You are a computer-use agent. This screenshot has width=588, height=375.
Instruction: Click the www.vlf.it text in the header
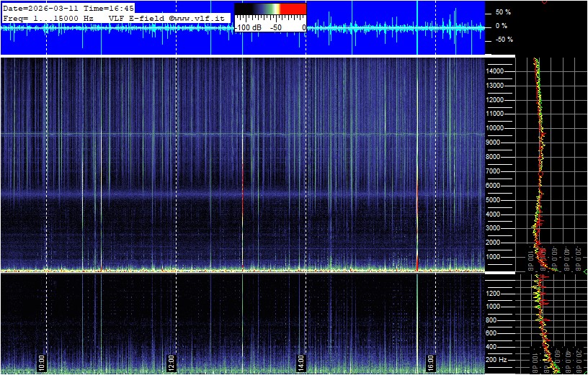click(202, 17)
